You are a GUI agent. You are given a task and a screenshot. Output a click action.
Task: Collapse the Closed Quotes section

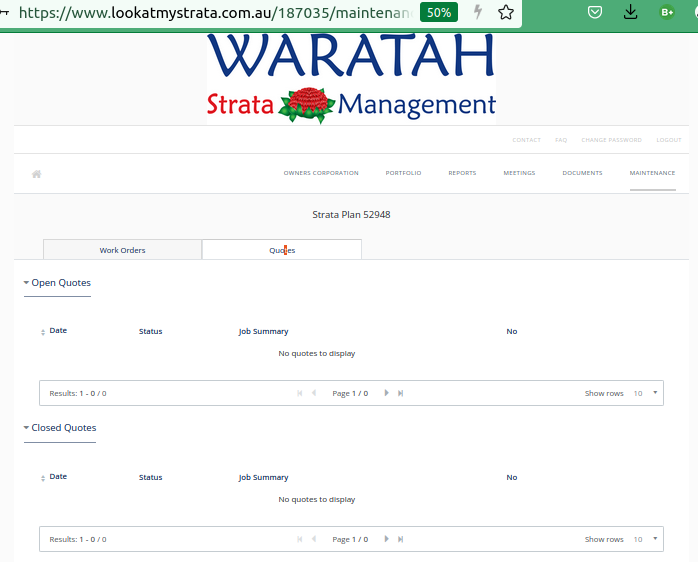(60, 428)
